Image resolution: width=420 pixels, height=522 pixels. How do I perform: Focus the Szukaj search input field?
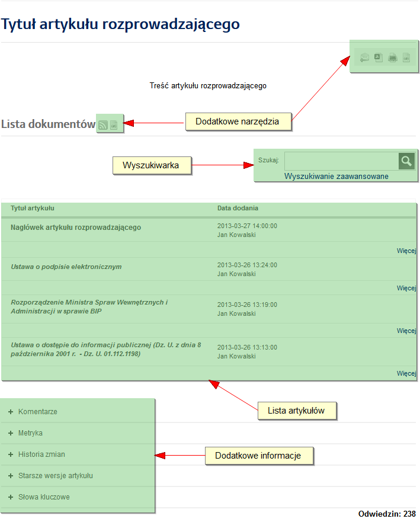click(x=341, y=161)
